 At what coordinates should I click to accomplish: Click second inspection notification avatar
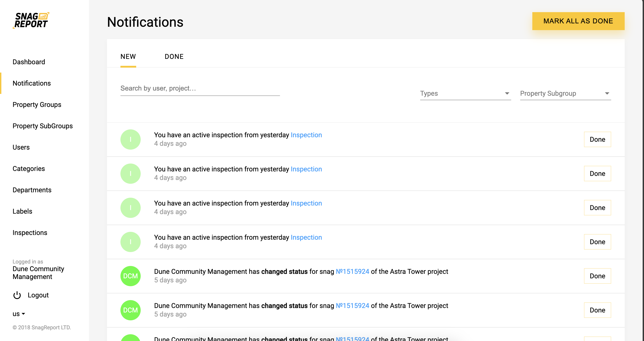[x=131, y=173]
